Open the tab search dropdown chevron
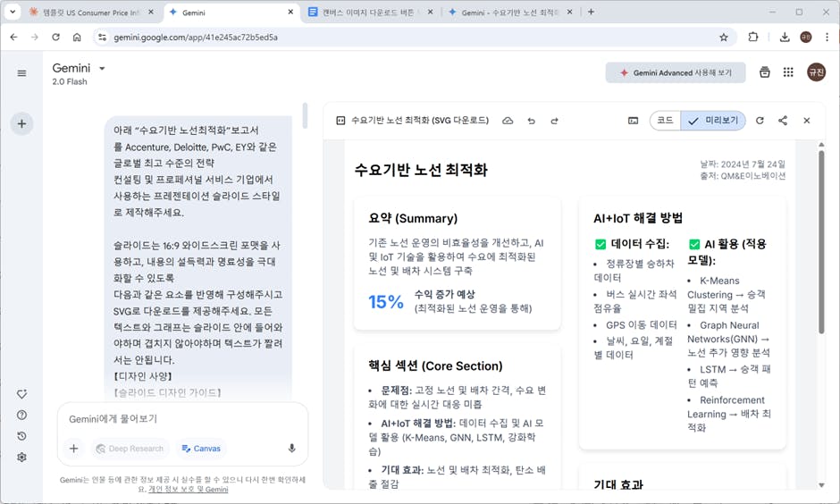The height and width of the screenshot is (504, 840). pyautogui.click(x=12, y=12)
